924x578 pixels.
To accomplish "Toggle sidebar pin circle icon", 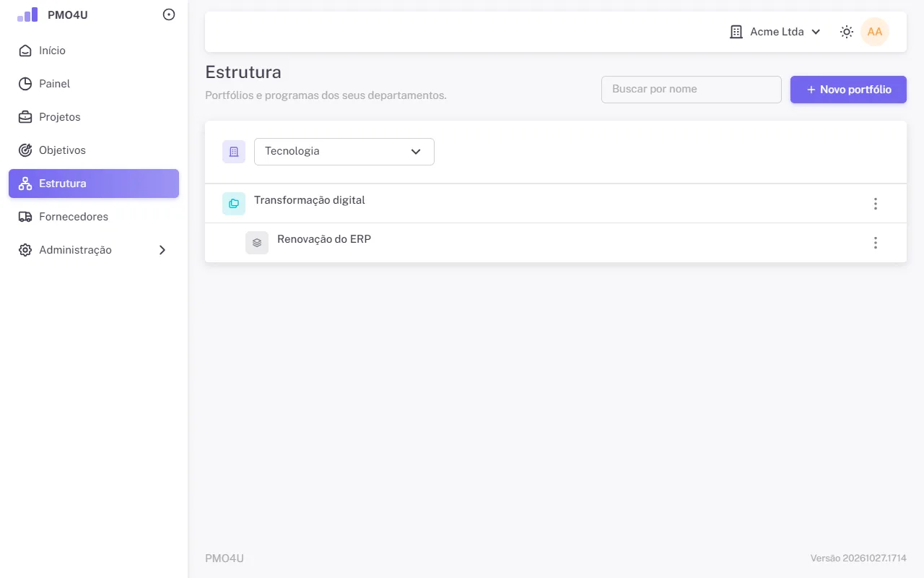I will pos(169,14).
